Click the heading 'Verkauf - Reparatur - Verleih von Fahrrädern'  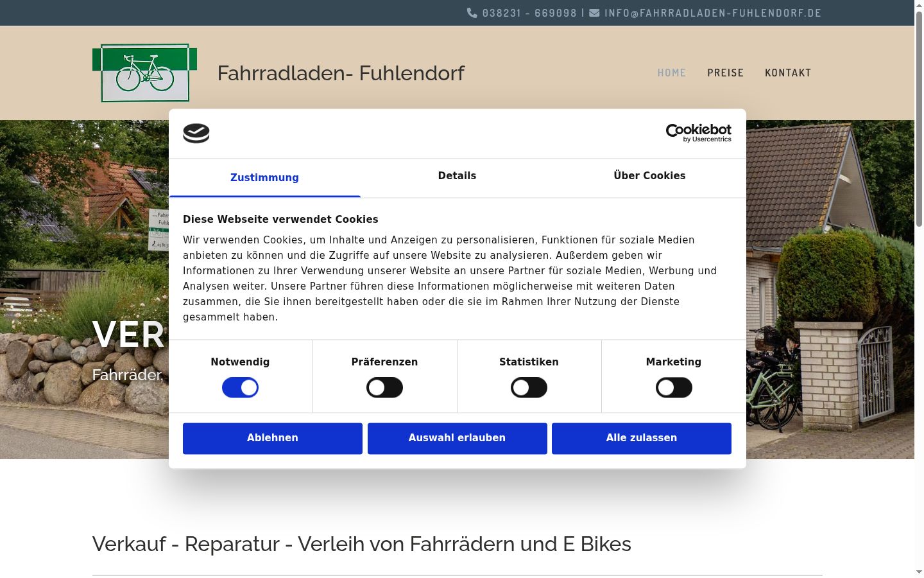tap(362, 544)
